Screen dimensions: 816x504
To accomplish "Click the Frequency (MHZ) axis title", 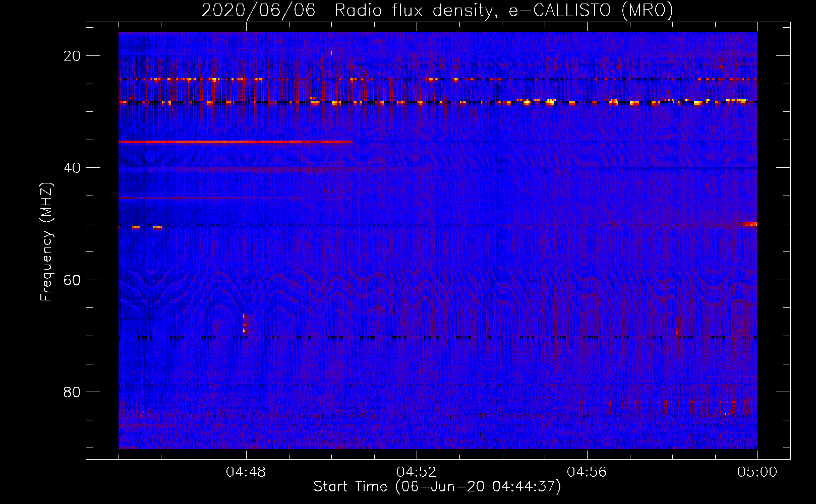I will [46, 241].
